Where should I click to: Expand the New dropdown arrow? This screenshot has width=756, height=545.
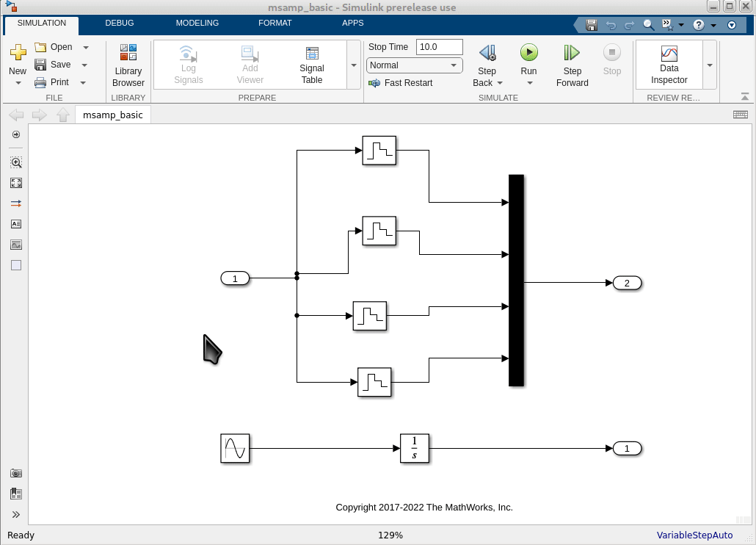tap(18, 84)
